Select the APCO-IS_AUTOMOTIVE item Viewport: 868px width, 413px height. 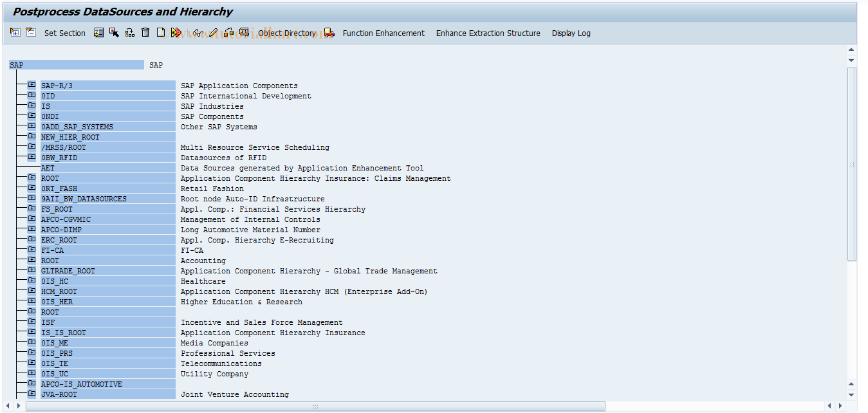[x=108, y=384]
